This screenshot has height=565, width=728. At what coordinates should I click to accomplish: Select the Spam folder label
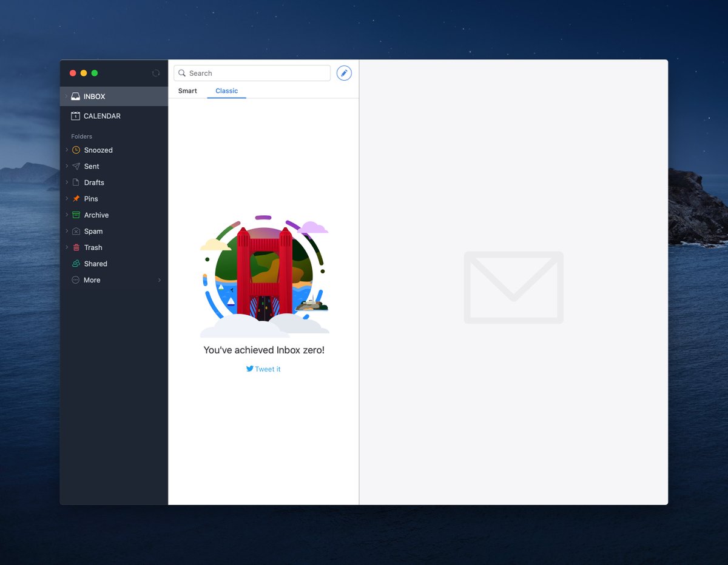tap(93, 232)
